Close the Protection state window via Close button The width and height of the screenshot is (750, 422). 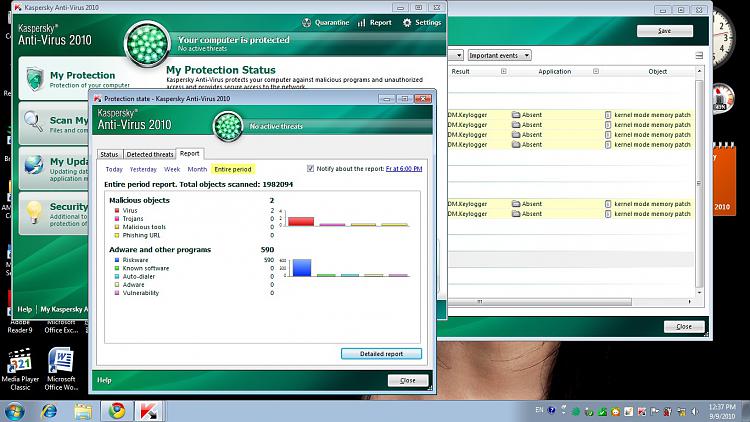(x=408, y=380)
